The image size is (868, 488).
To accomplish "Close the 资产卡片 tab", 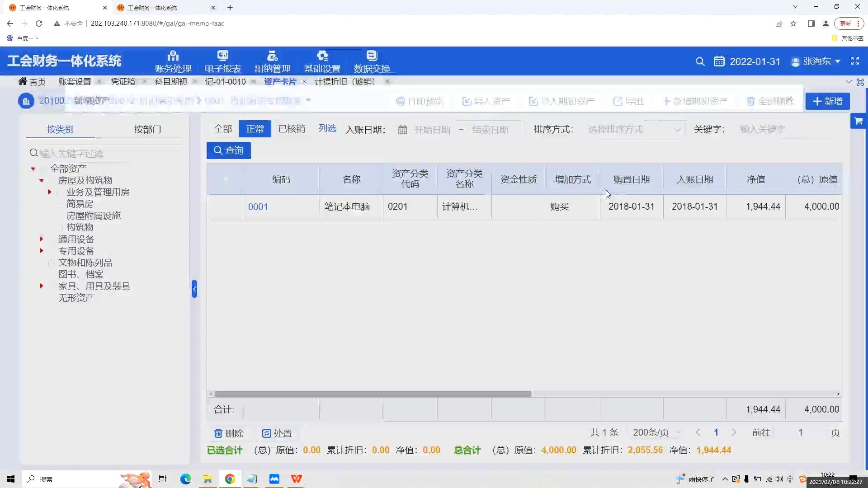I will coord(304,82).
